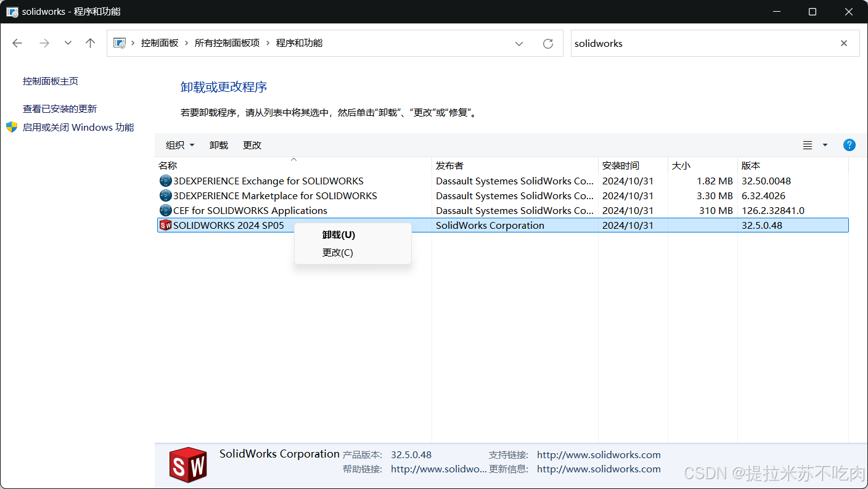This screenshot has height=489, width=868.
Task: Refresh the programs list
Action: point(548,44)
